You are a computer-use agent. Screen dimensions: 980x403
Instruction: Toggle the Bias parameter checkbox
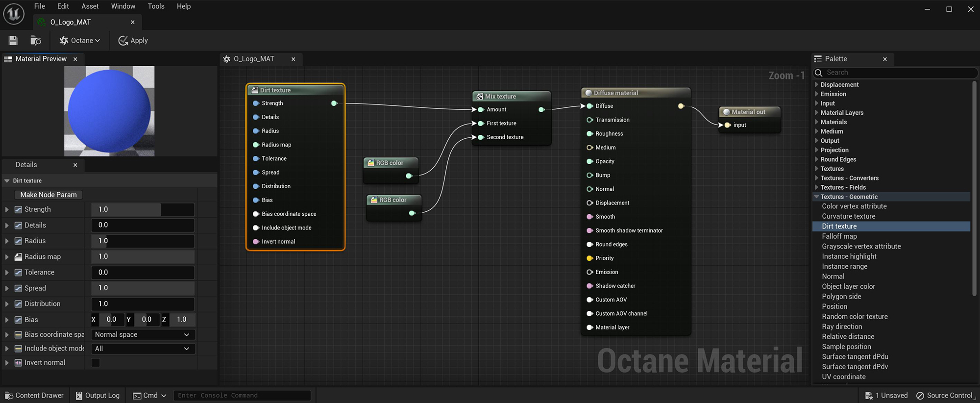[x=19, y=320]
